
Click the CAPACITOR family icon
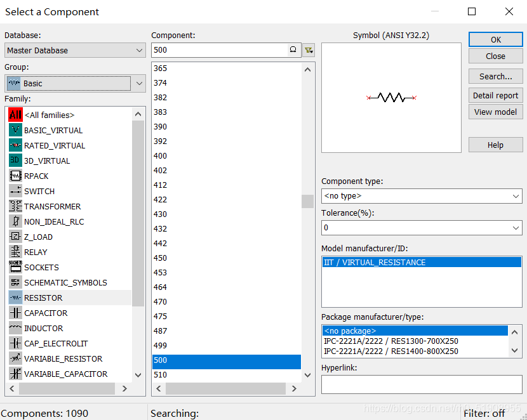pos(15,313)
